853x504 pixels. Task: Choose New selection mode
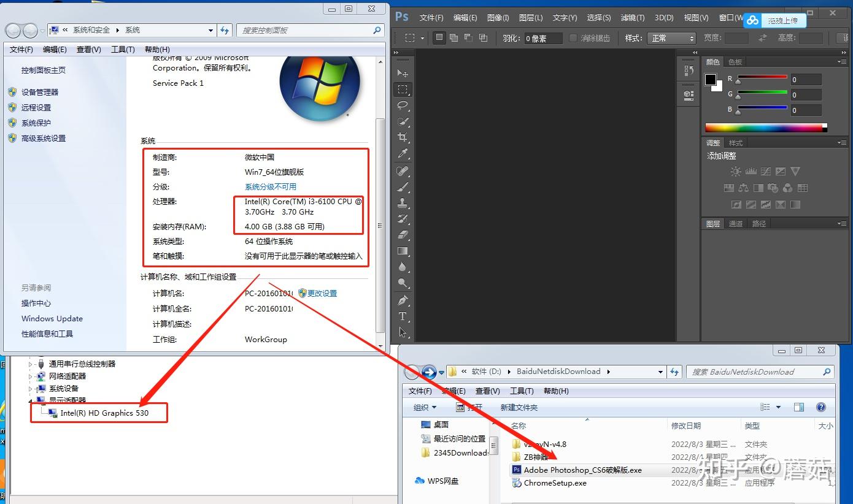(439, 38)
